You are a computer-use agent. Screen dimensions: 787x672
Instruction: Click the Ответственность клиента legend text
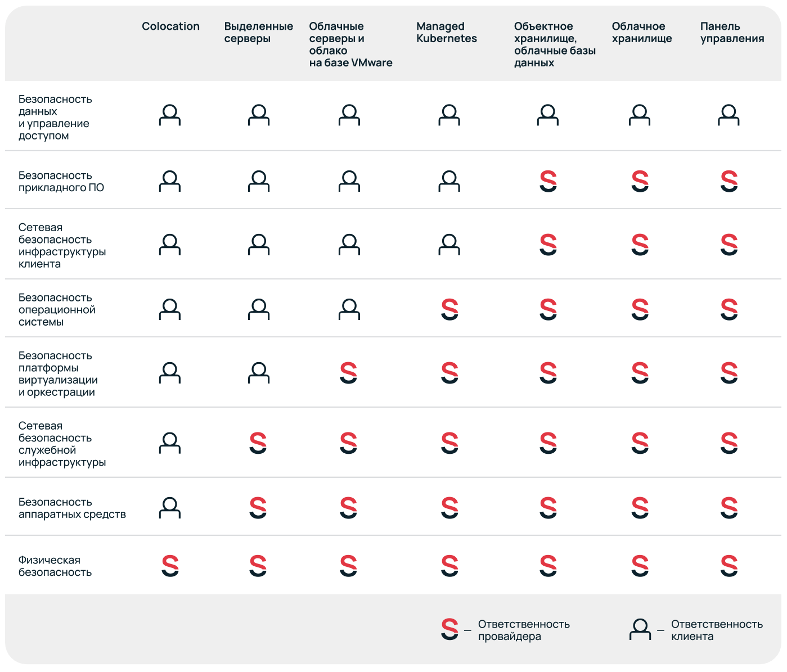coord(717,630)
